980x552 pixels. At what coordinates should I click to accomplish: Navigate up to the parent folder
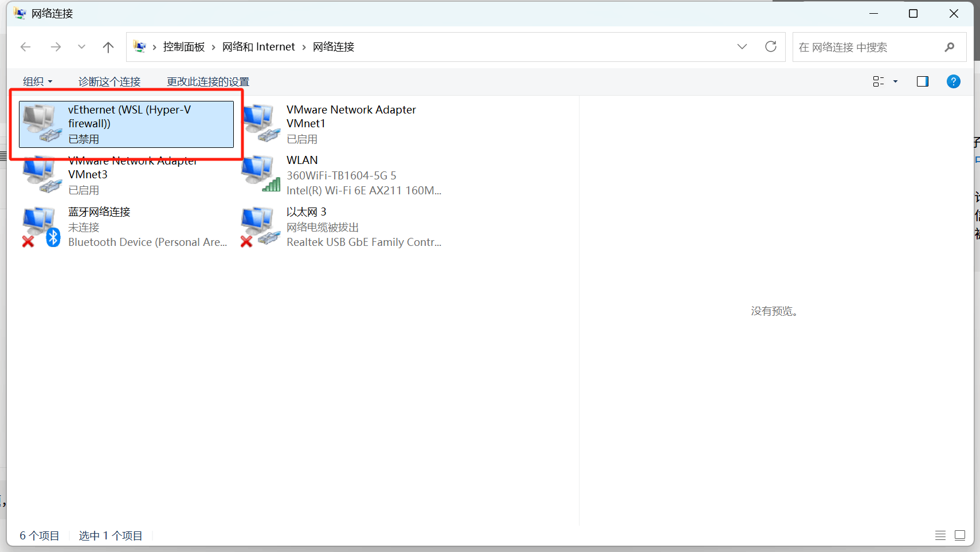[108, 46]
